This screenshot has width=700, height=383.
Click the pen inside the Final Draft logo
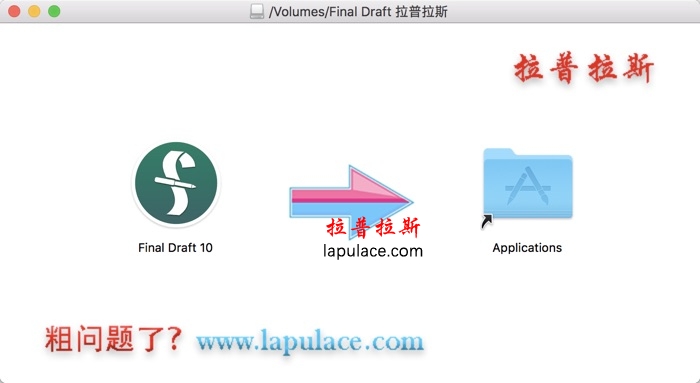click(175, 183)
